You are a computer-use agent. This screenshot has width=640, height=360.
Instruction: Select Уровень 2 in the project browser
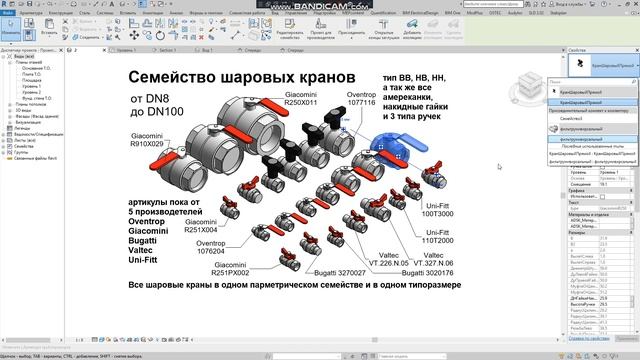(x=32, y=92)
